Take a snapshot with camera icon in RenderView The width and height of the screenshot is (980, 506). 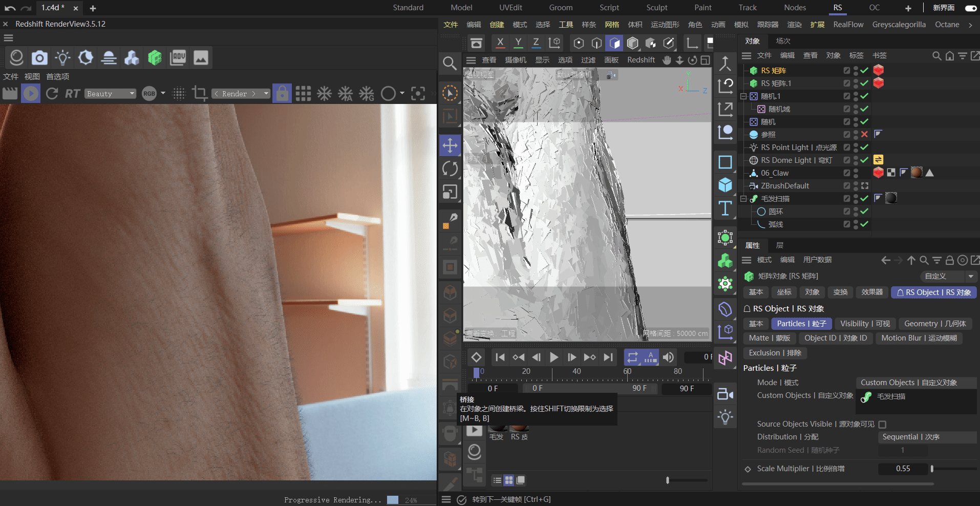click(39, 58)
